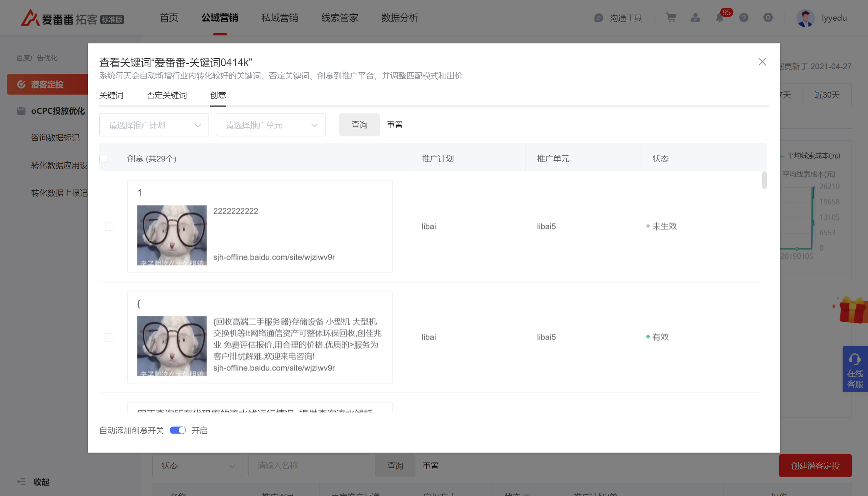The width and height of the screenshot is (868, 496).
Task: Open the help question mark icon
Action: tap(744, 18)
